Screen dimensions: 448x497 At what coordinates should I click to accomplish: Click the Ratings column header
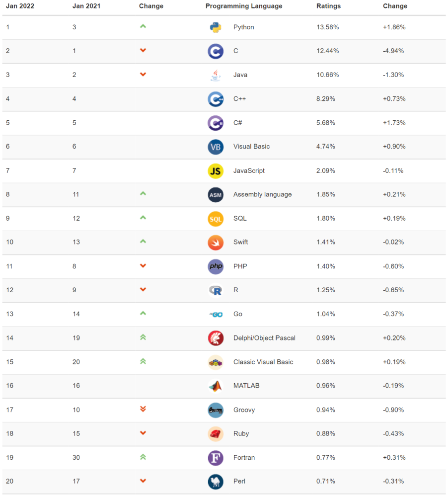[x=328, y=6]
